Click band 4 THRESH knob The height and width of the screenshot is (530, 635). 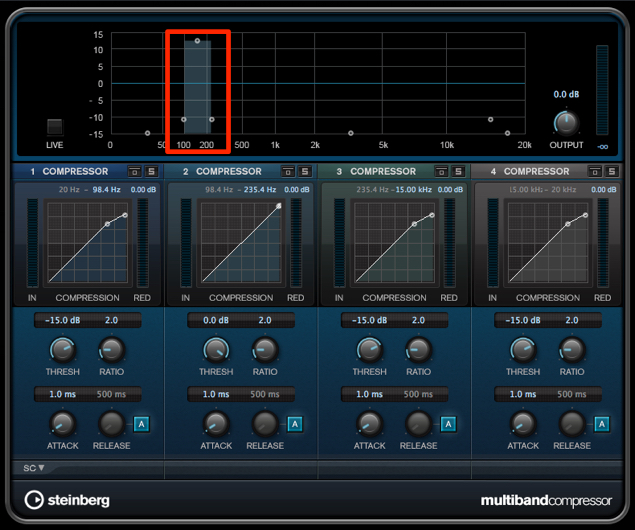(523, 350)
